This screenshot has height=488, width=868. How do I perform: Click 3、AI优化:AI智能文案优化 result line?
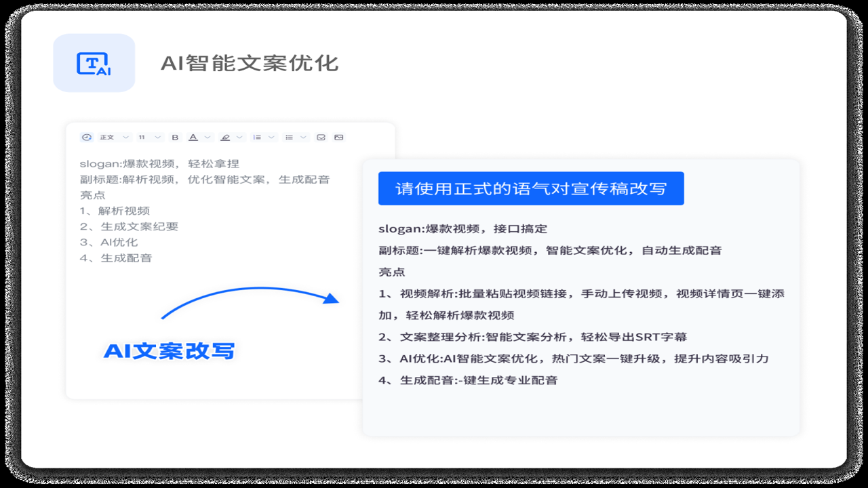coord(574,359)
